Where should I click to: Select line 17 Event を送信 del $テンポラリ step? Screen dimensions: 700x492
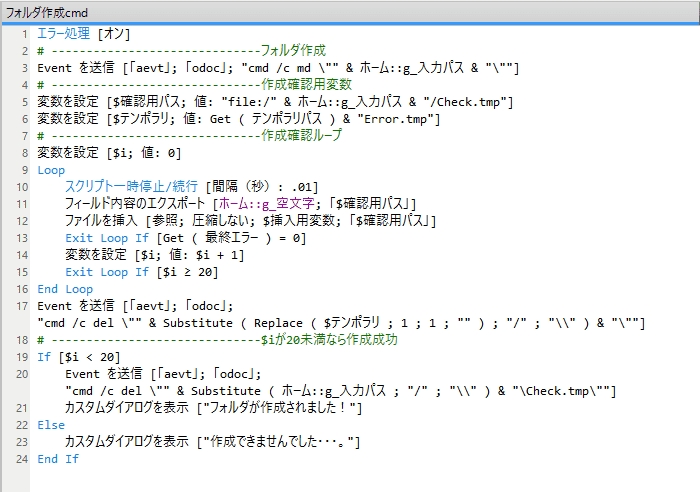(341, 314)
